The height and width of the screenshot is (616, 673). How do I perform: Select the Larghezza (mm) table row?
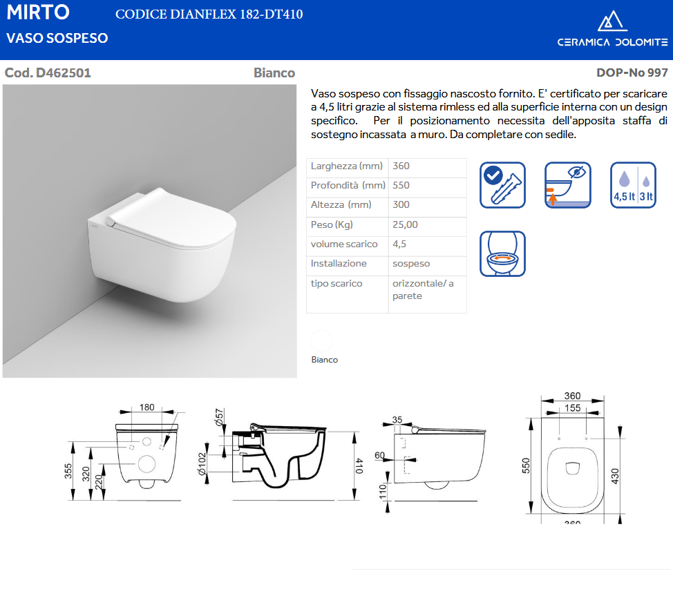[x=386, y=166]
